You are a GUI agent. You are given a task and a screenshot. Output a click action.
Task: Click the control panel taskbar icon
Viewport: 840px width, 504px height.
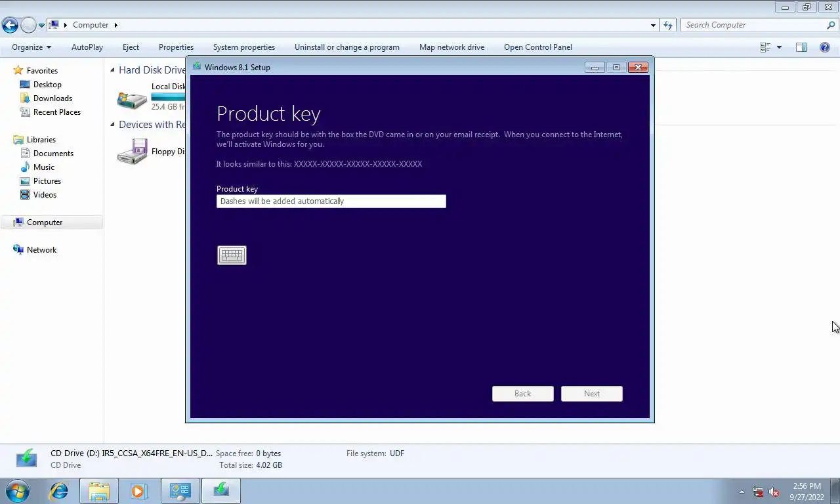(180, 491)
